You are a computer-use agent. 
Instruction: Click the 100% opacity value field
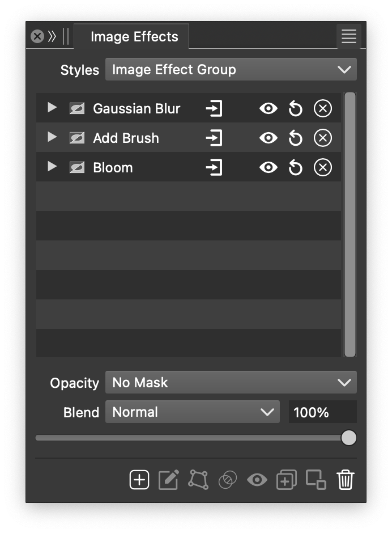coord(322,412)
